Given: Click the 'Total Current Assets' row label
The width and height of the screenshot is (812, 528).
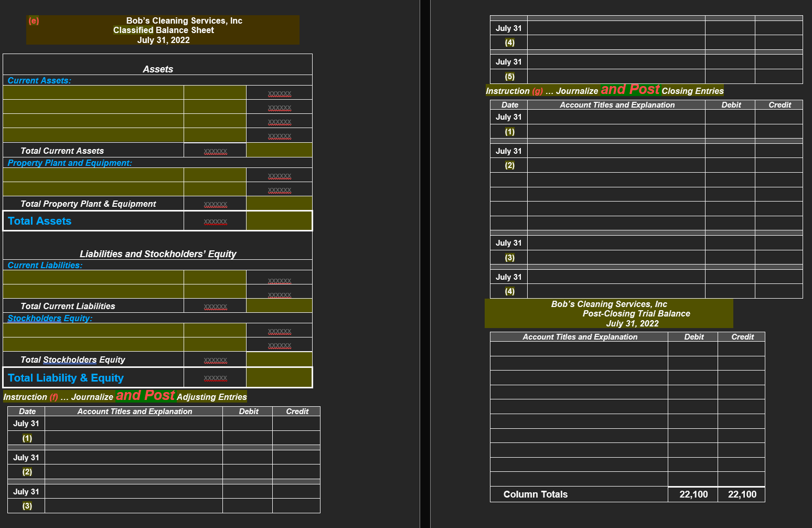Looking at the screenshot, I should tap(62, 151).
